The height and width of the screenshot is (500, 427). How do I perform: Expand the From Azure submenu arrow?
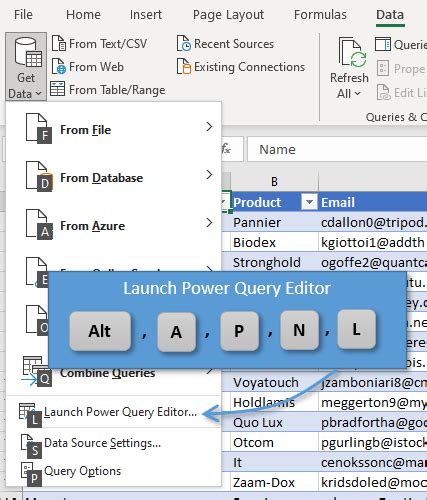[209, 222]
